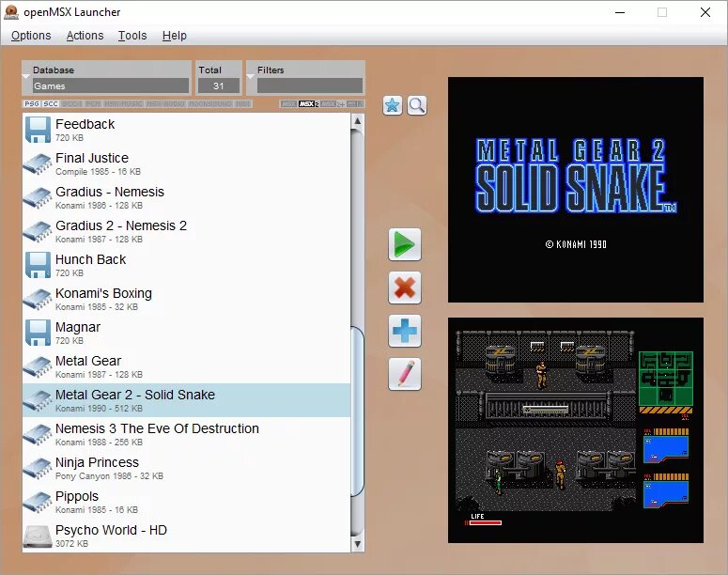Click the Psycho World - HD hard disk icon
The width and height of the screenshot is (728, 575).
click(x=38, y=536)
